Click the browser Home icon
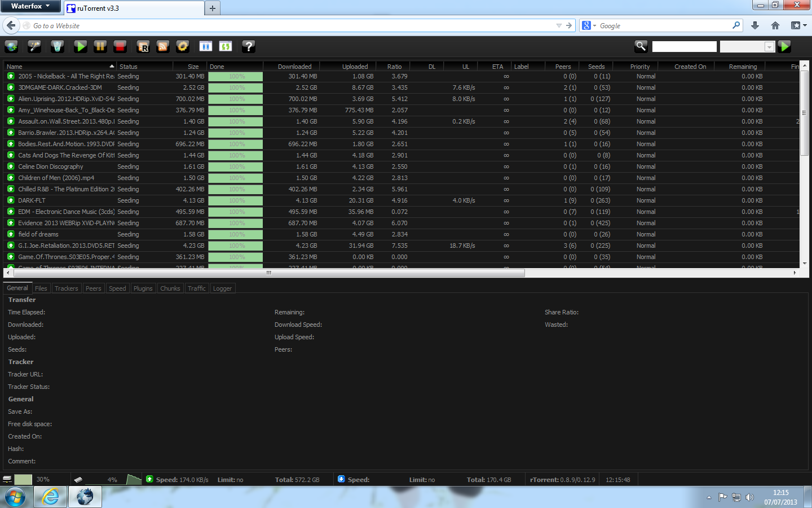The height and width of the screenshot is (508, 812). (775, 25)
